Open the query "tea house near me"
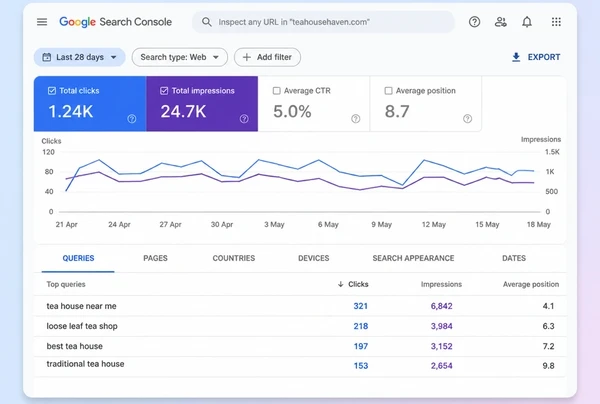 tap(82, 306)
